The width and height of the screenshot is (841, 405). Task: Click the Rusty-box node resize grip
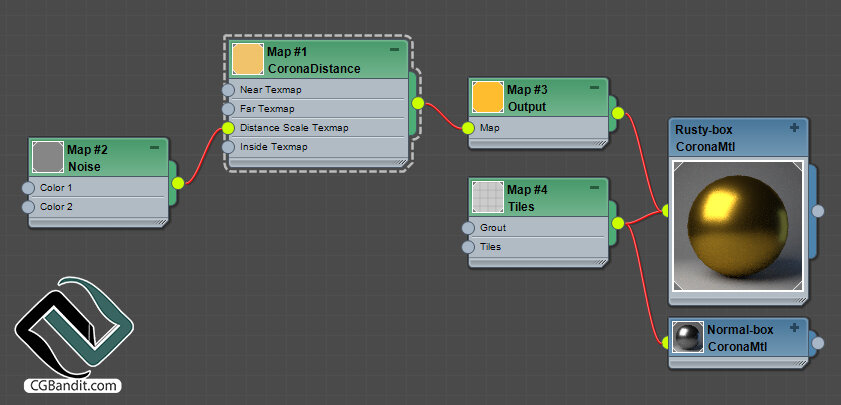pyautogui.click(x=800, y=300)
